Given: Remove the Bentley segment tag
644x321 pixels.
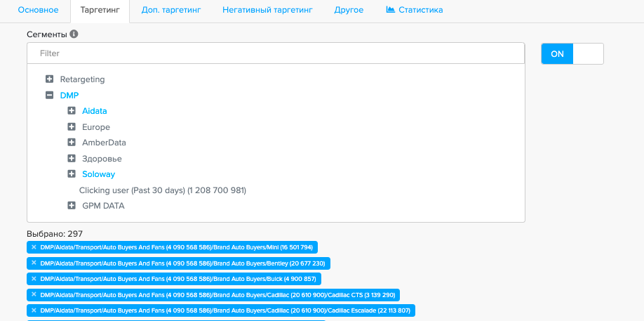Looking at the screenshot, I should [34, 263].
